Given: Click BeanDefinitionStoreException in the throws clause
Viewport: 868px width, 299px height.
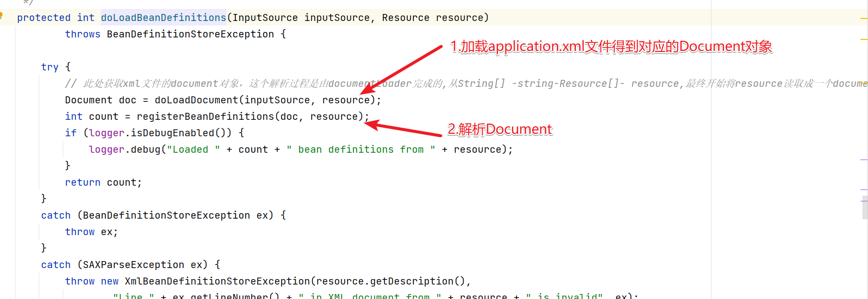Looking at the screenshot, I should (x=190, y=34).
